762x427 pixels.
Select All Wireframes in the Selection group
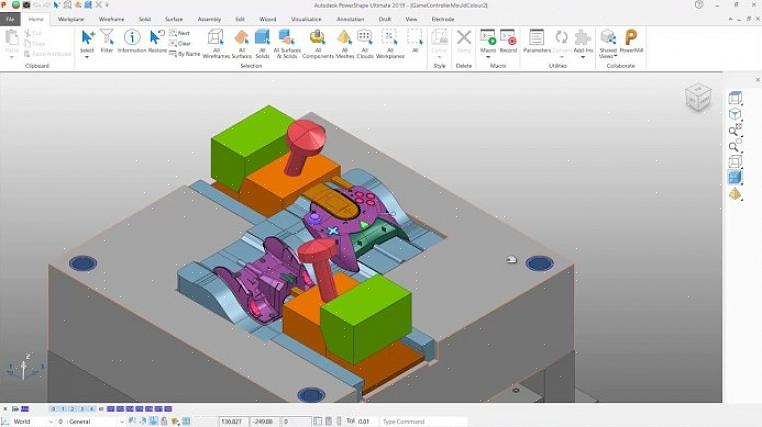coord(216,41)
